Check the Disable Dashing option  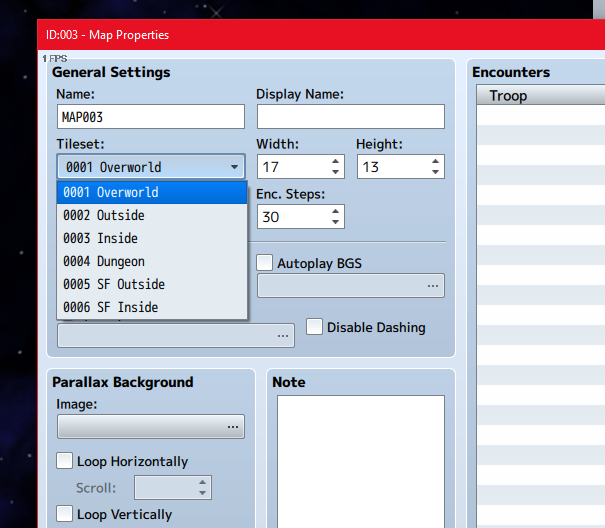[314, 327]
